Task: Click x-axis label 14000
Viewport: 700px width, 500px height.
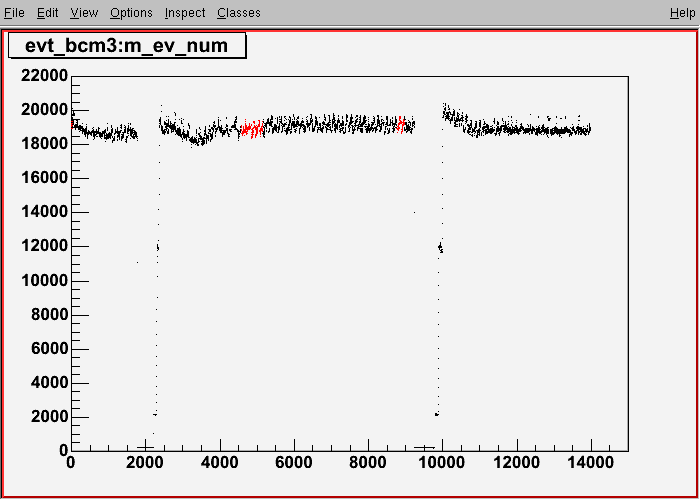Action: (x=591, y=463)
